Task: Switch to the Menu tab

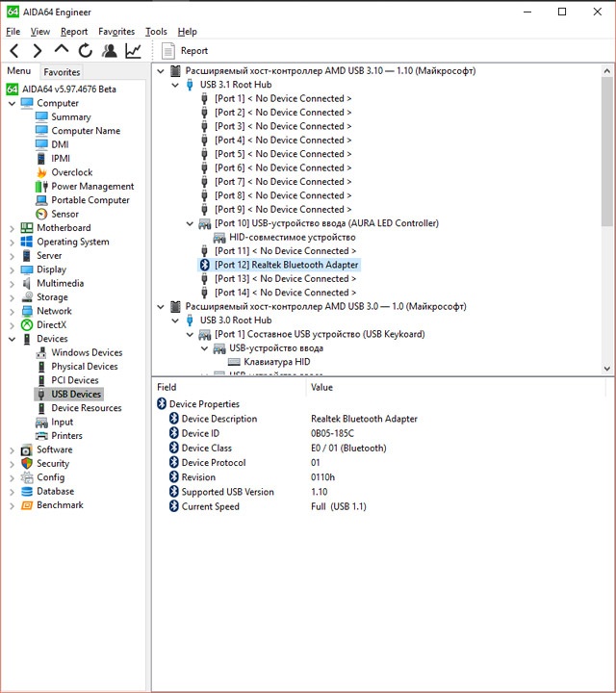Action: pyautogui.click(x=19, y=70)
